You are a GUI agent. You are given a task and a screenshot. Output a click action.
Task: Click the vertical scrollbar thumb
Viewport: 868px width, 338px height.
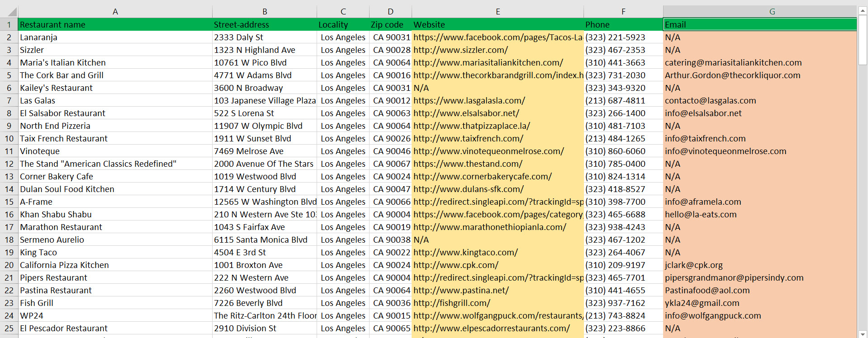863,41
